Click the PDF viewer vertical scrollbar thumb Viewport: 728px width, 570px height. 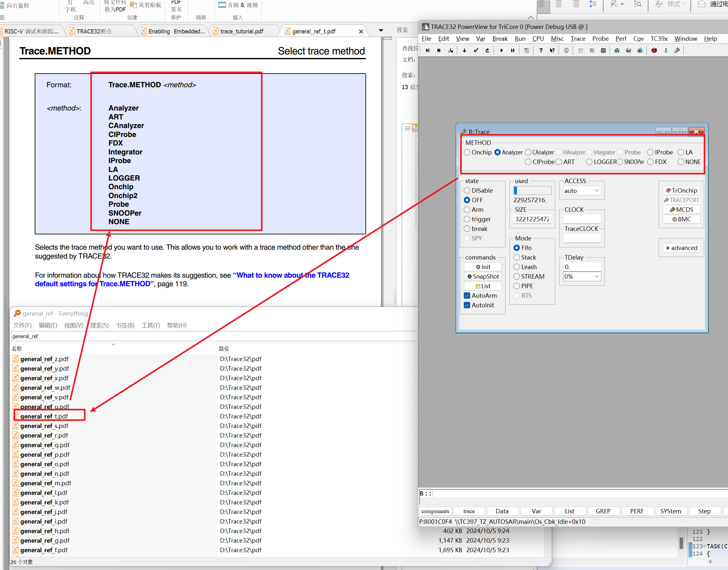[x=387, y=39]
